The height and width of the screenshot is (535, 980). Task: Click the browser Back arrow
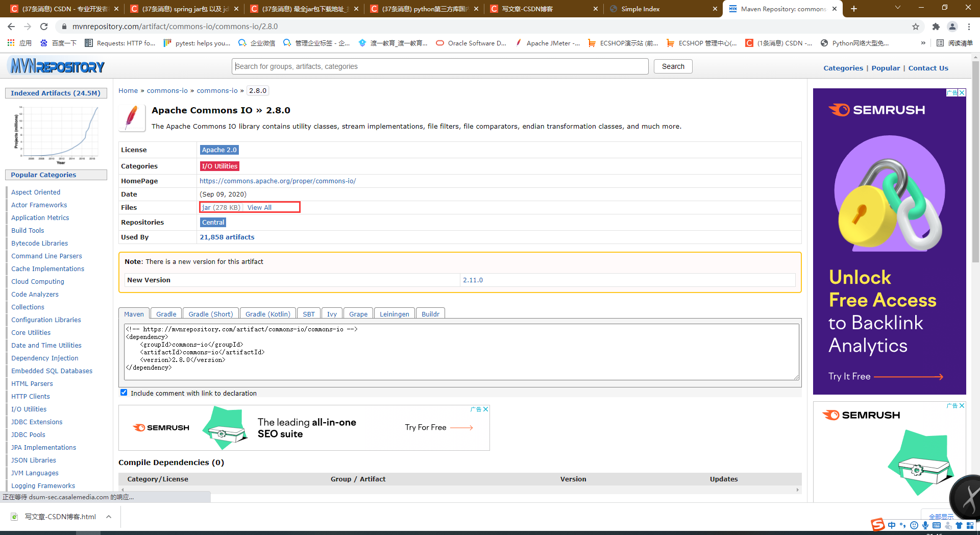11,27
